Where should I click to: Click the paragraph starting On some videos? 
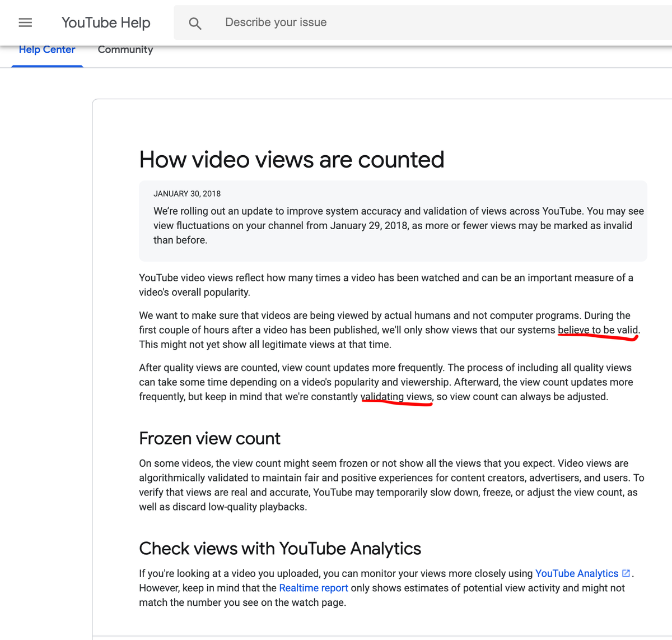coord(391,485)
